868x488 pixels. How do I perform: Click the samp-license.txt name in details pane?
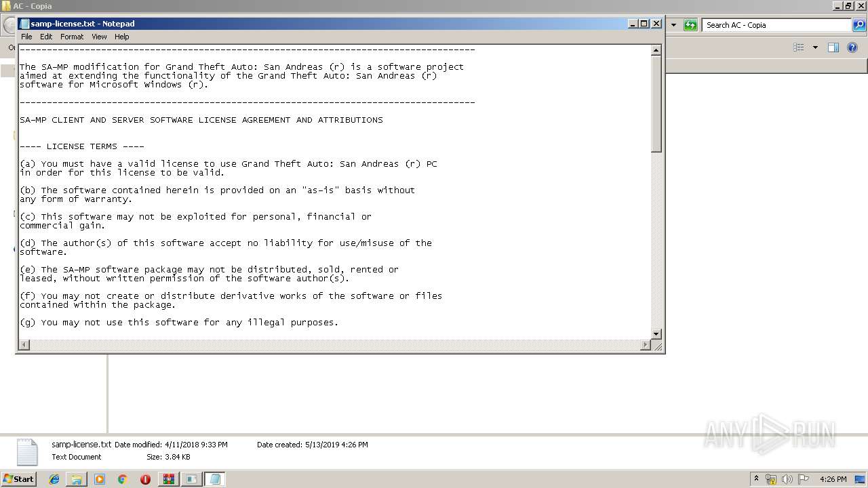click(x=81, y=445)
